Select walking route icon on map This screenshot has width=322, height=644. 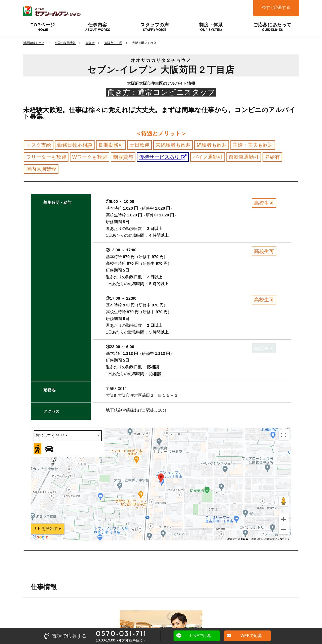[37, 449]
